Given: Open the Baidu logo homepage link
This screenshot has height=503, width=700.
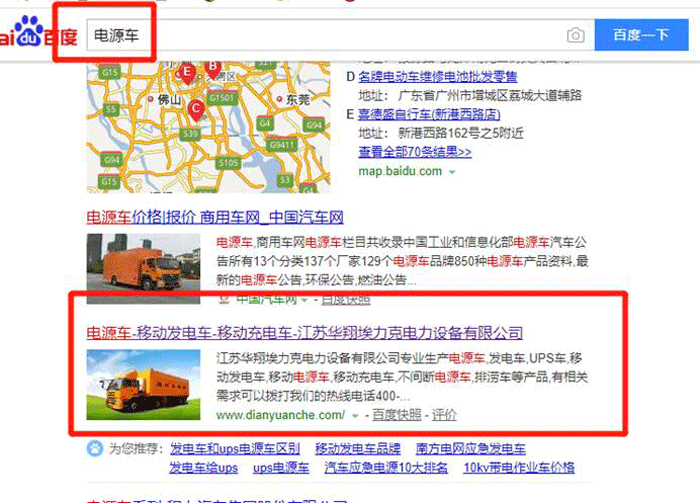Looking at the screenshot, I should point(39,32).
